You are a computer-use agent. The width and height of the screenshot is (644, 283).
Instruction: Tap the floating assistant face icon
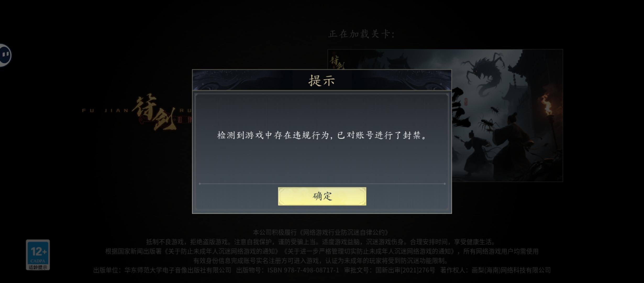tap(5, 55)
